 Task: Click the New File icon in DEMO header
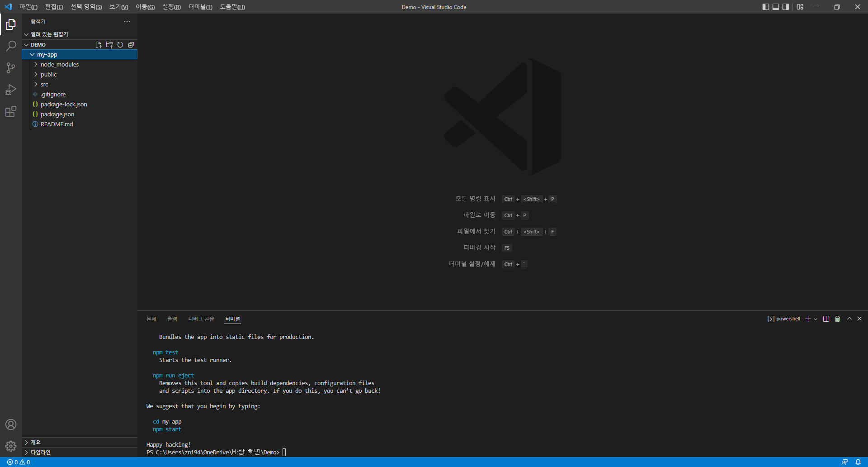click(x=99, y=45)
